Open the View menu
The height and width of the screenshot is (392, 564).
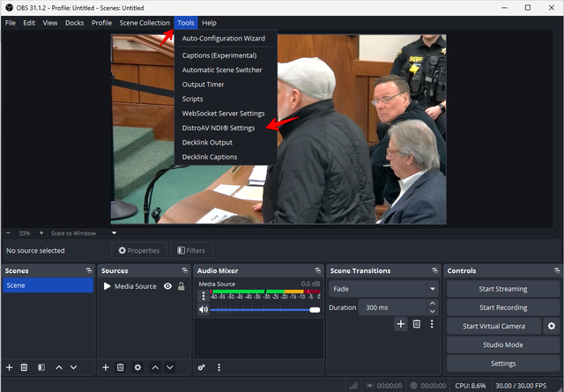(x=50, y=23)
